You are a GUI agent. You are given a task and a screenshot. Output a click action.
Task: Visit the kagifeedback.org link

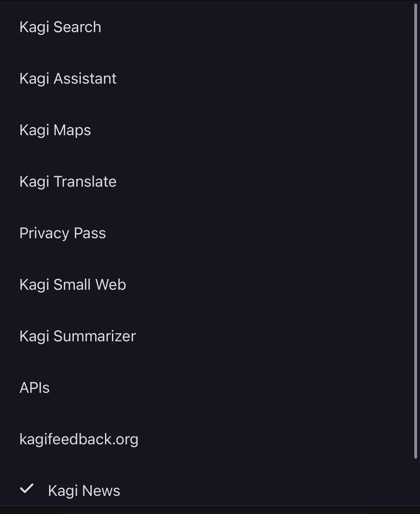click(79, 439)
